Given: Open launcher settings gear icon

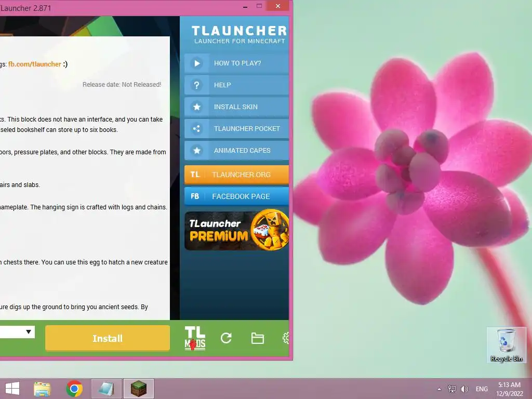Looking at the screenshot, I should click(x=286, y=338).
